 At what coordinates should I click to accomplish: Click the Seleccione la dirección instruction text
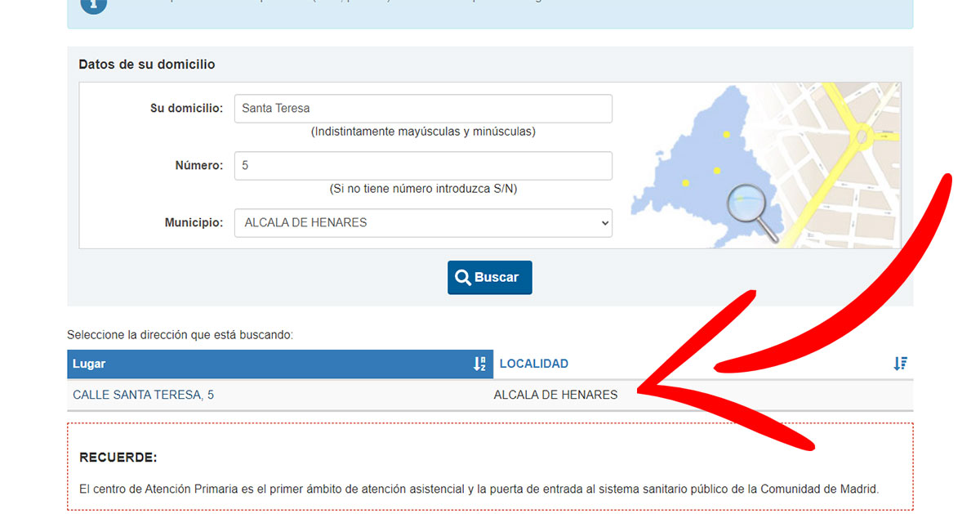180,335
